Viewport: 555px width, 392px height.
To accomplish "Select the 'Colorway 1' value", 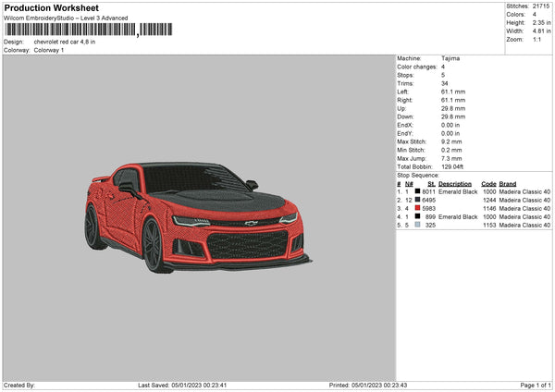I will pos(49,50).
